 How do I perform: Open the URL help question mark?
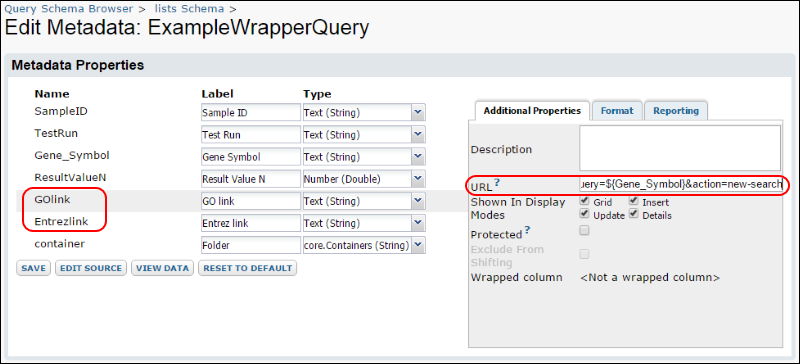tap(497, 182)
